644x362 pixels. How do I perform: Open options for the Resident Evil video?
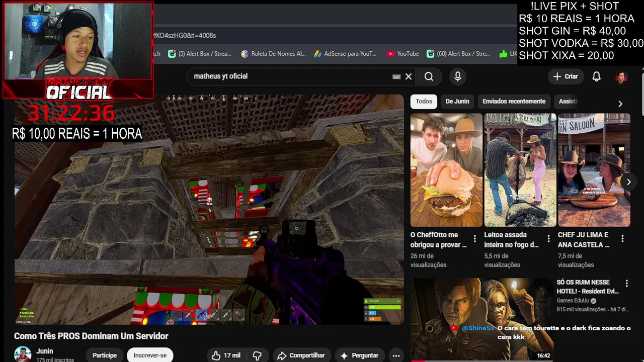pyautogui.click(x=626, y=284)
